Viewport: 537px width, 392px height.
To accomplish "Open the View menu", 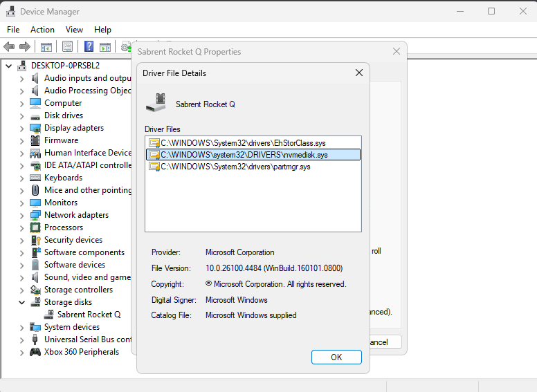I will [74, 30].
